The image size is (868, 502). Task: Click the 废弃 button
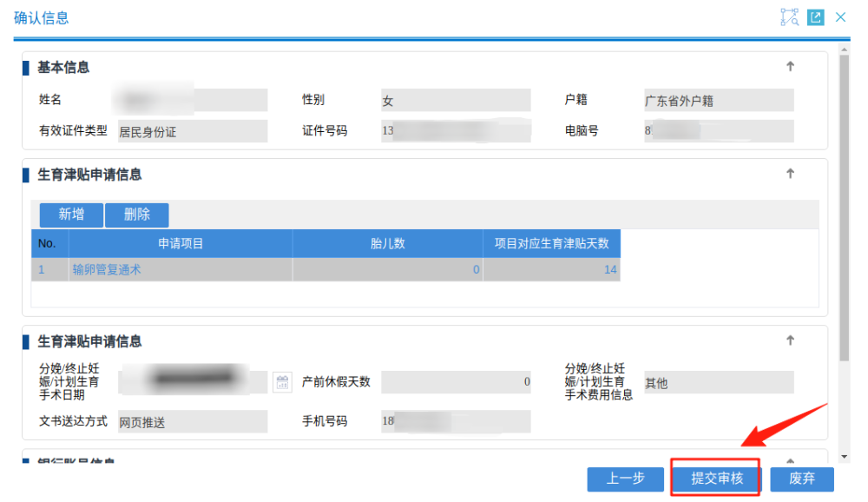tap(801, 479)
